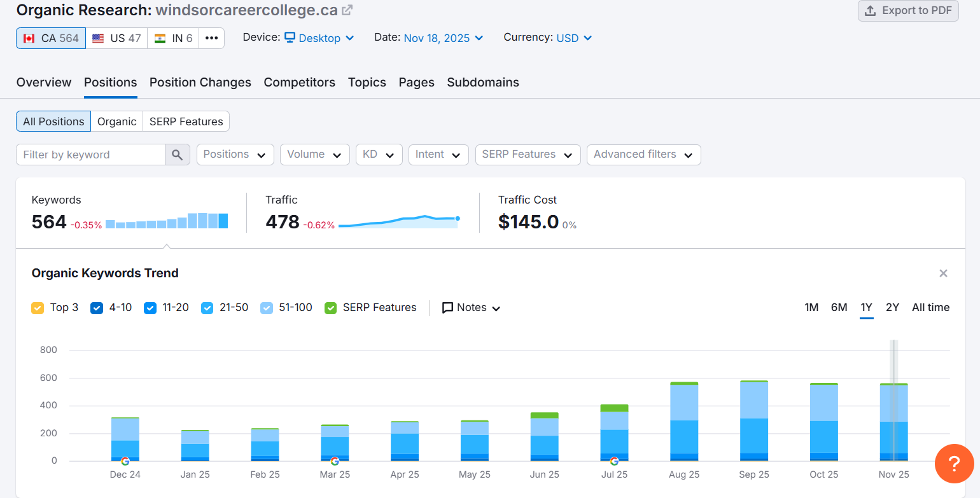Open the Notes dropdown in chart
Image resolution: width=980 pixels, height=498 pixels.
[471, 308]
